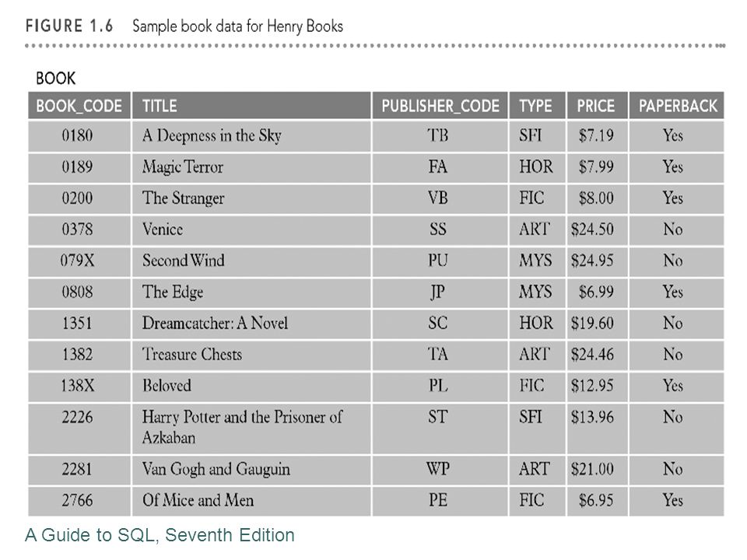The height and width of the screenshot is (560, 747).
Task: Click the PUBLISHER_CODE column header
Action: [x=440, y=106]
